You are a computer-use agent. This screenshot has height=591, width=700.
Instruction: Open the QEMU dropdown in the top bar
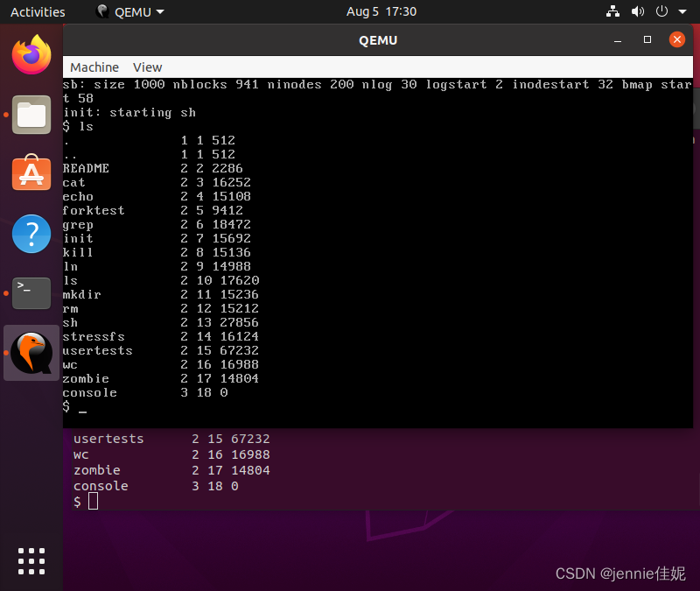(x=133, y=11)
